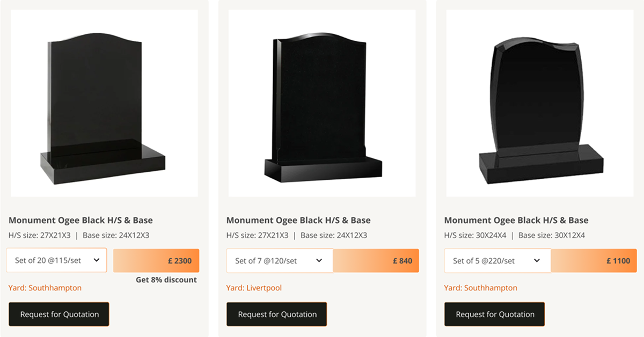Viewport: 644px width, 337px height.
Task: Open the Yard: Livertpool link
Action: tap(254, 288)
